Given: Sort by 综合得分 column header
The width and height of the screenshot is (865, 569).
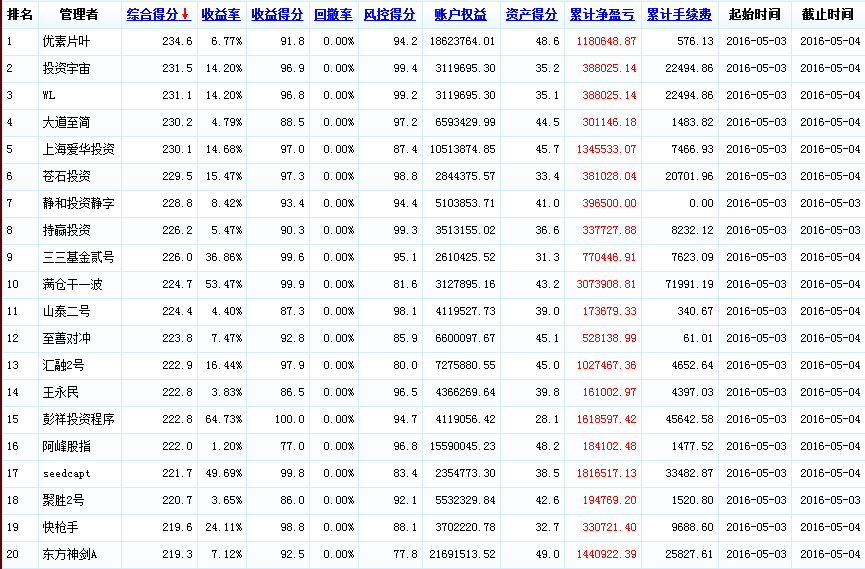Looking at the screenshot, I should click(x=153, y=15).
